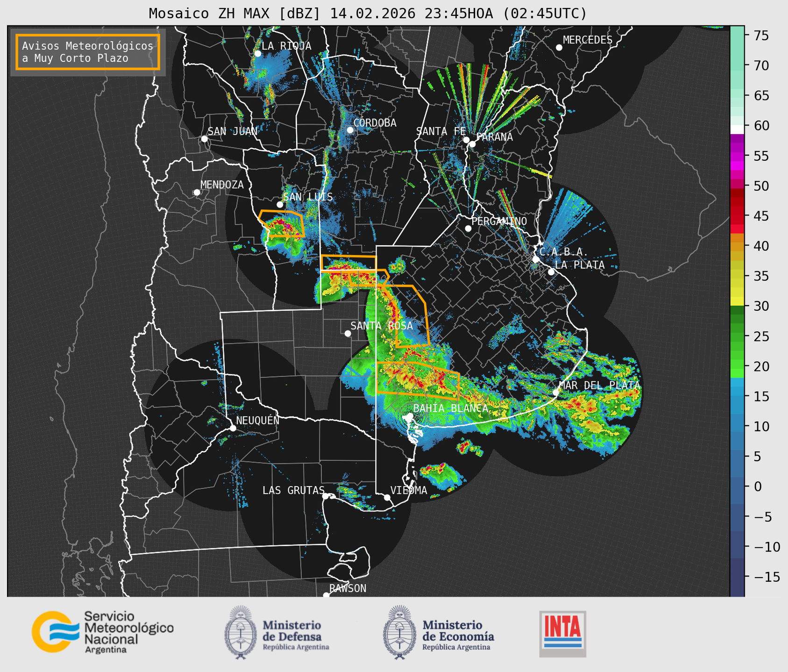The width and height of the screenshot is (788, 672).
Task: Click the C.A.B.A. city label
Action: [x=563, y=252]
